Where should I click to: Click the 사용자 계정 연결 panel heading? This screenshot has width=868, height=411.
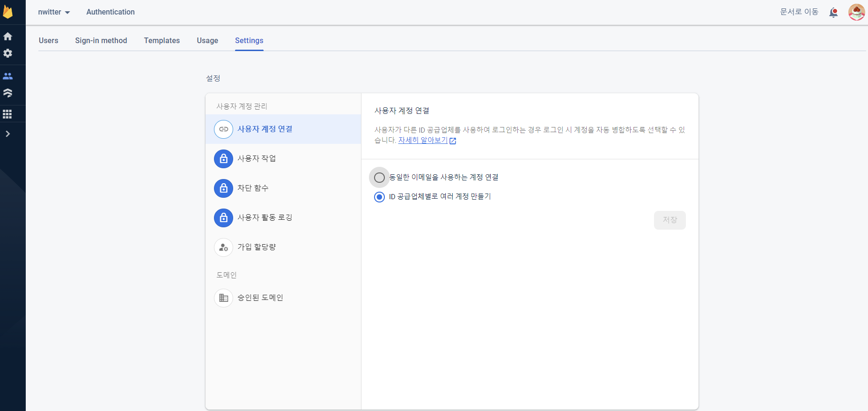[402, 111]
